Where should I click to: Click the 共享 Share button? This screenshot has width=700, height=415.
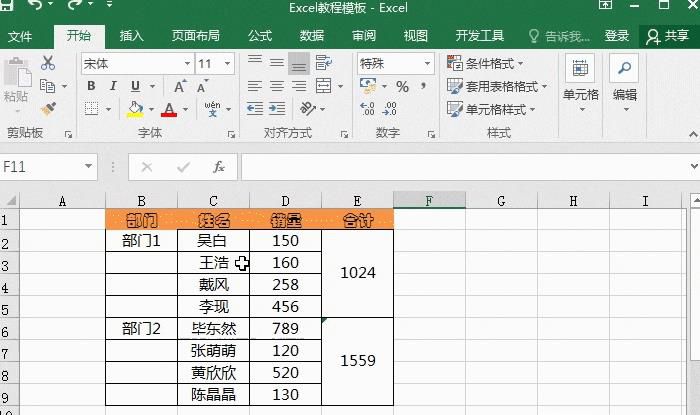668,36
